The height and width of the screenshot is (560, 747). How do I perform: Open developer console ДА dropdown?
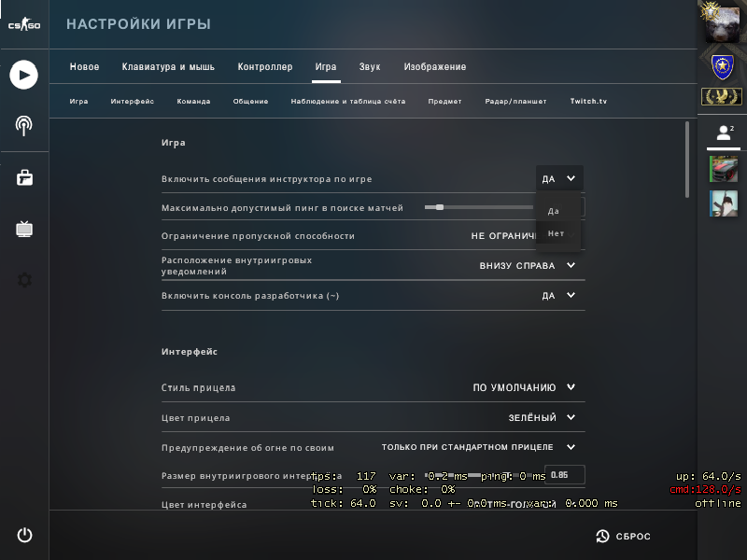[x=558, y=295]
